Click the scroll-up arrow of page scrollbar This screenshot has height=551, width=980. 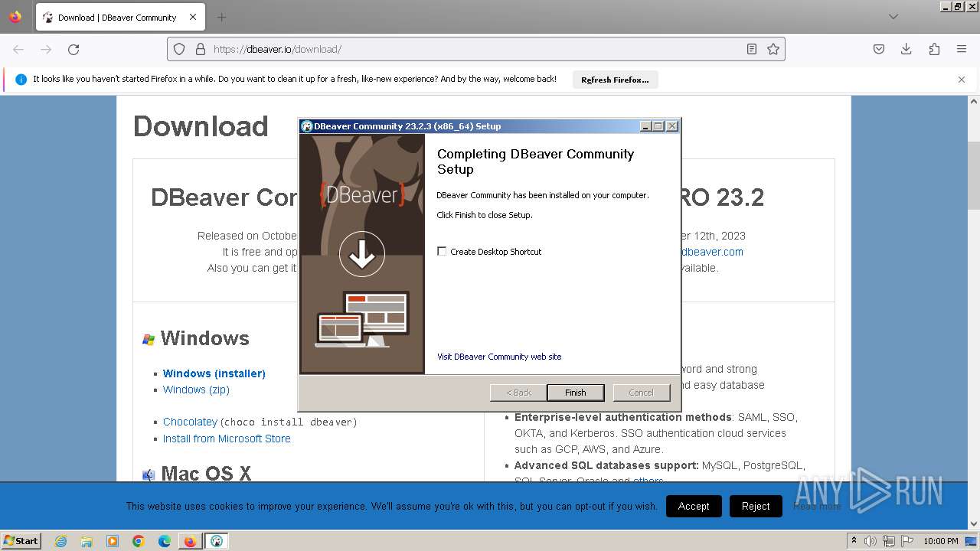tap(974, 101)
